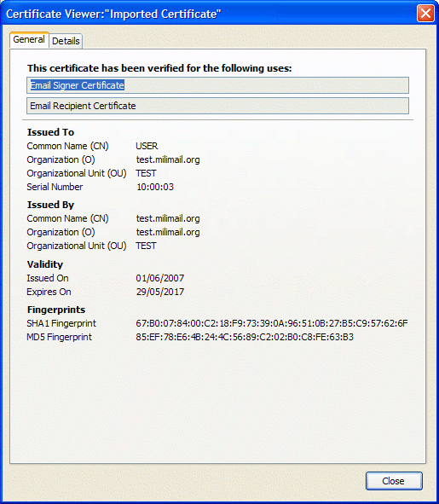Click the Expires On date 29/05/2017
Viewport: 439px width, 504px height.
click(x=160, y=292)
